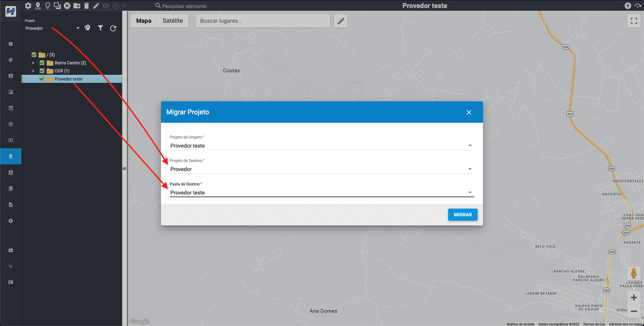Click the trash delete icon

[87, 6]
